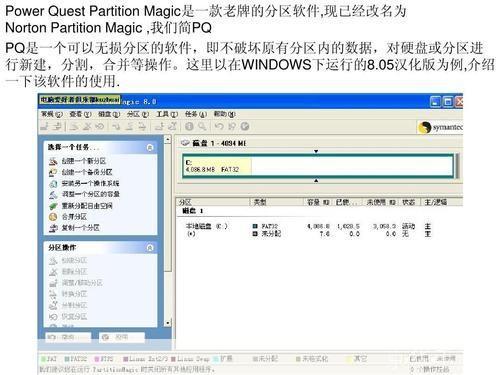The width and height of the screenshot is (500, 375).
Task: Click the 复制一个分区 task icon
Action: click(53, 228)
